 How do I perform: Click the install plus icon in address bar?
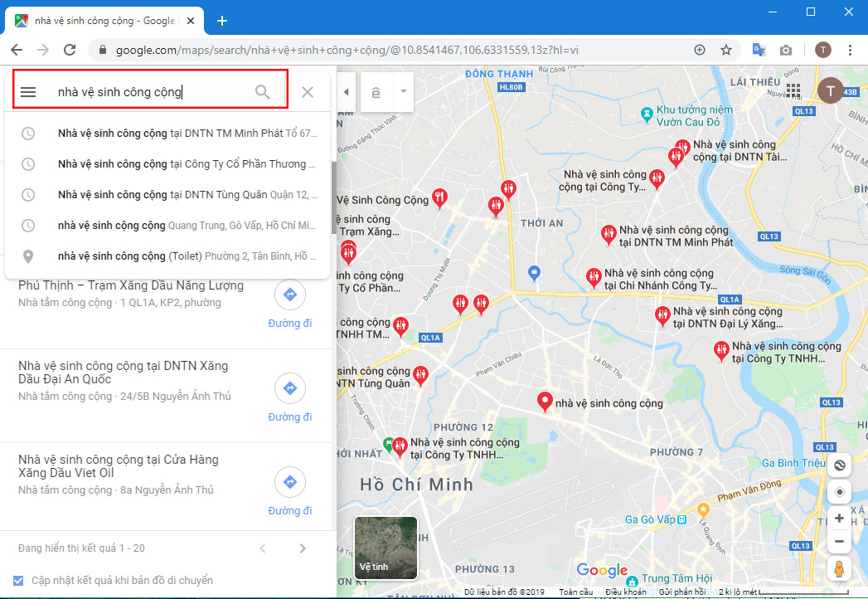click(700, 50)
